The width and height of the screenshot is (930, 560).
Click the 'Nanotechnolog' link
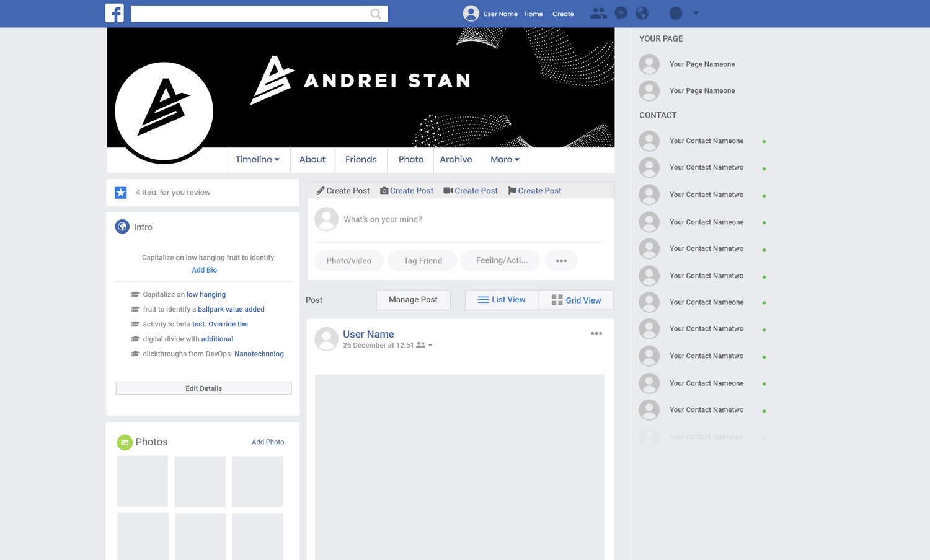[259, 354]
